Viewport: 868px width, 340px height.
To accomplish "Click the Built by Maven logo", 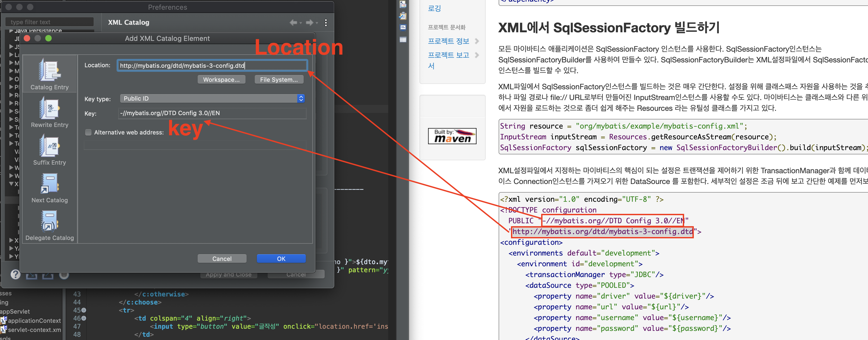I will tap(452, 136).
